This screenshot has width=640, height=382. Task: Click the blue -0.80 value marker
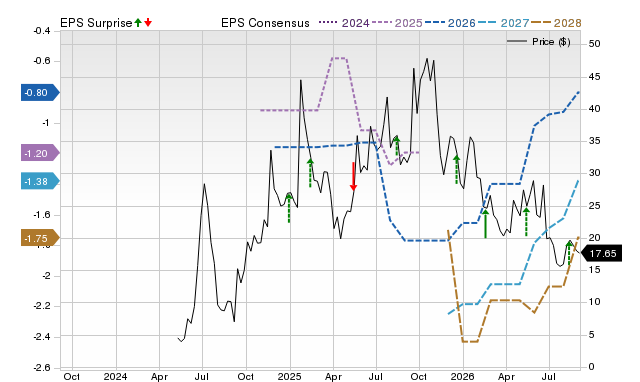[40, 93]
